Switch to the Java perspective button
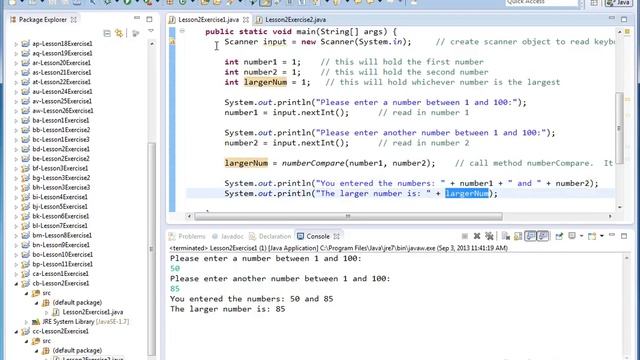 coord(618,3)
